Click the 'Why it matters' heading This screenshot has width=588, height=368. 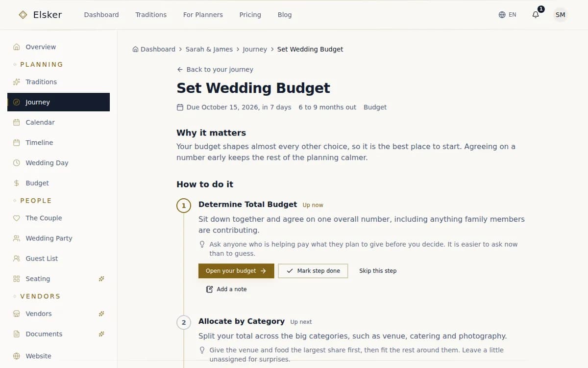click(x=211, y=133)
